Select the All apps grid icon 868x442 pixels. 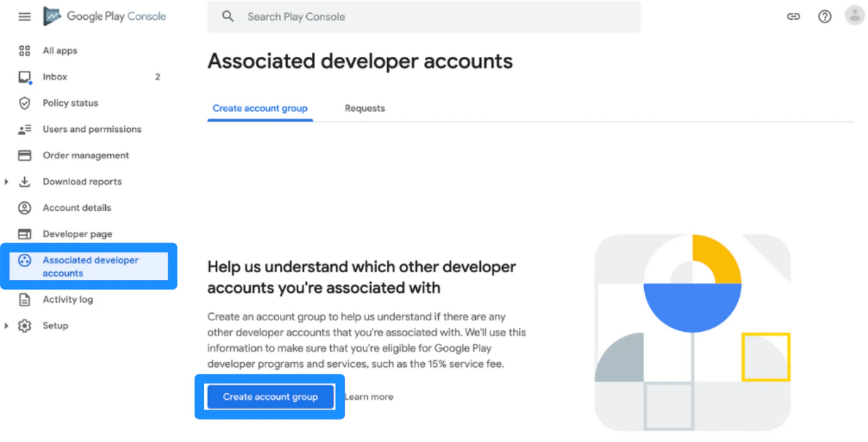point(24,50)
